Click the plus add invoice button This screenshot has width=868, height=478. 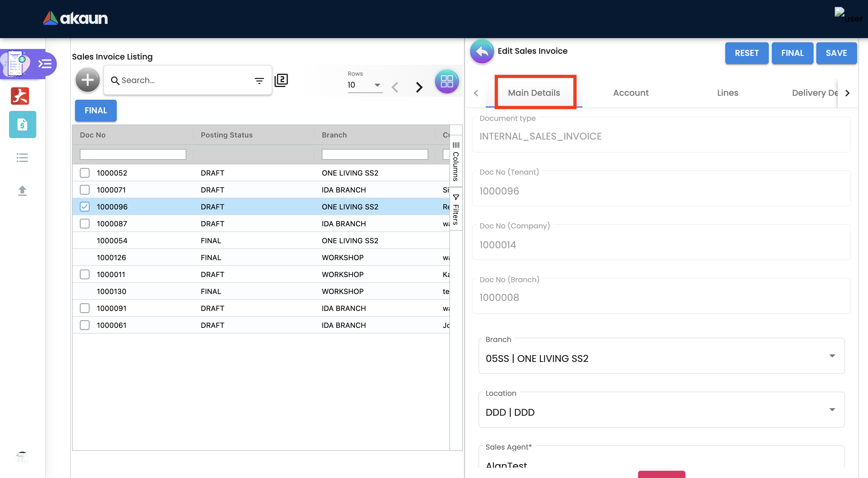(87, 80)
